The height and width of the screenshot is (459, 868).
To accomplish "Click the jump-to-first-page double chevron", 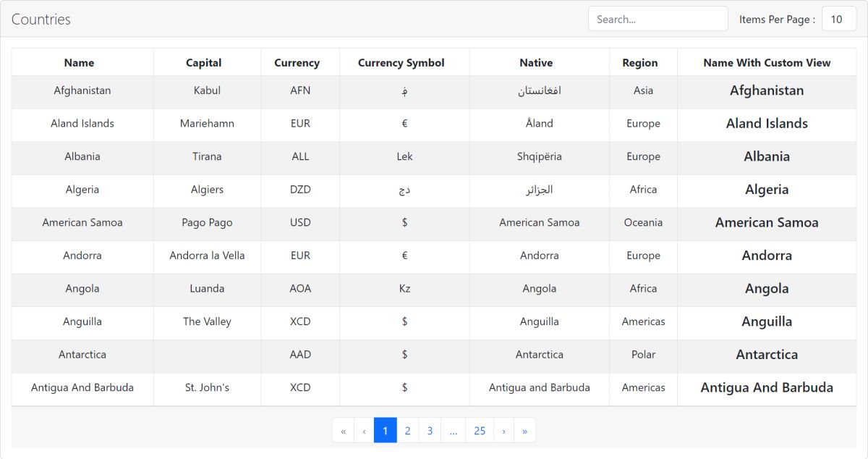I will click(343, 430).
